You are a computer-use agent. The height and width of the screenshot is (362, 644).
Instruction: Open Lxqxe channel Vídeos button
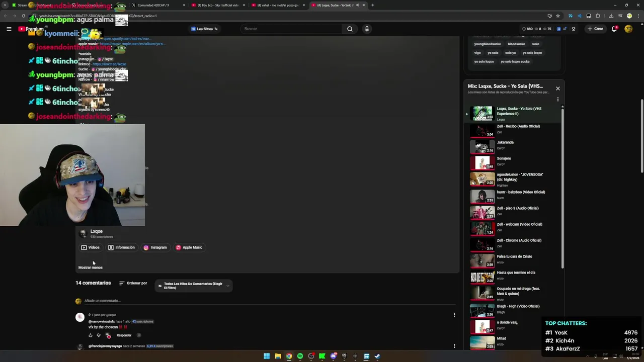coord(91,247)
